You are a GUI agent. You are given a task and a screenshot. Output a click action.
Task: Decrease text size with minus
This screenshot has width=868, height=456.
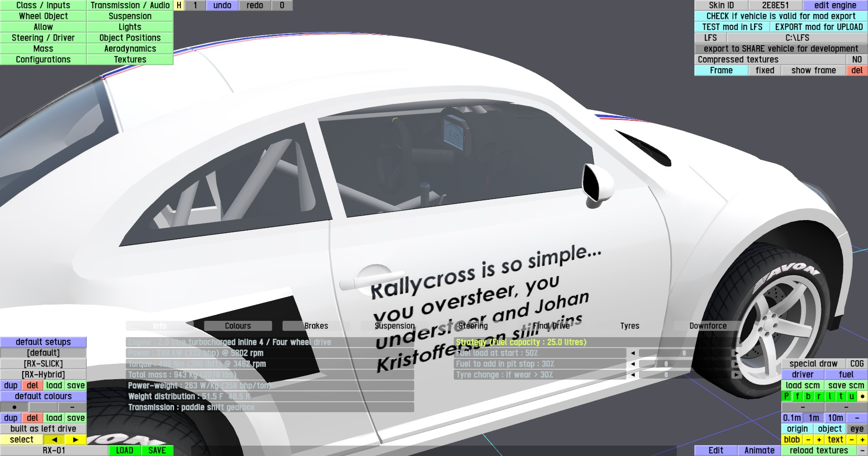(852, 440)
